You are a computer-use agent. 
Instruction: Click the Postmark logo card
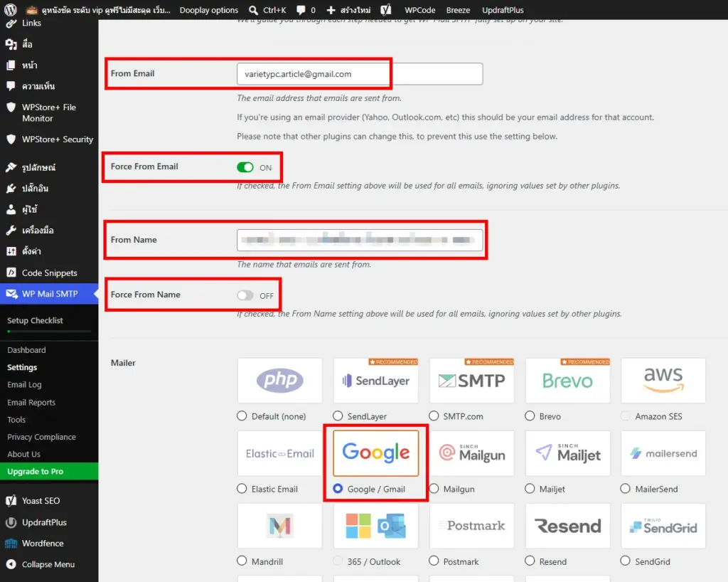[472, 526]
